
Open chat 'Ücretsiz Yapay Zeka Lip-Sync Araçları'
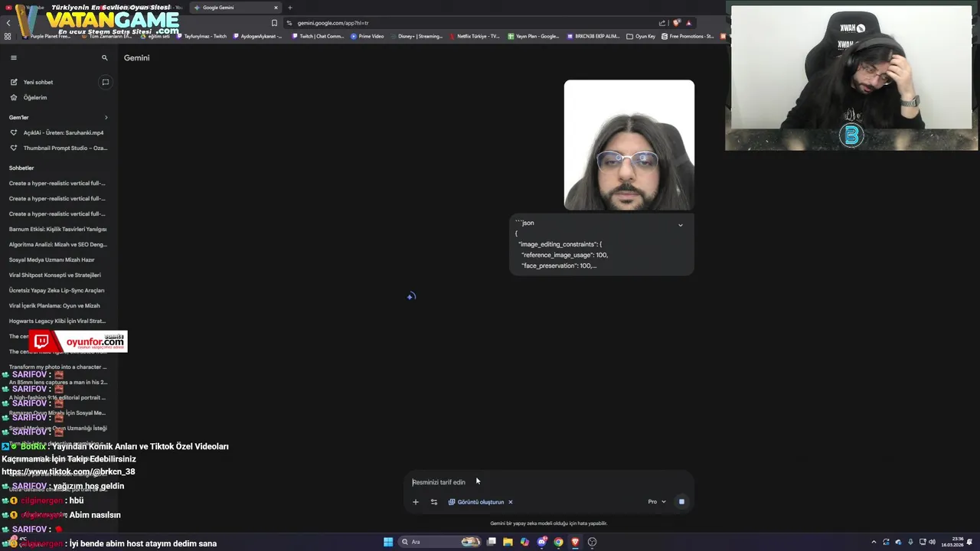pos(57,290)
